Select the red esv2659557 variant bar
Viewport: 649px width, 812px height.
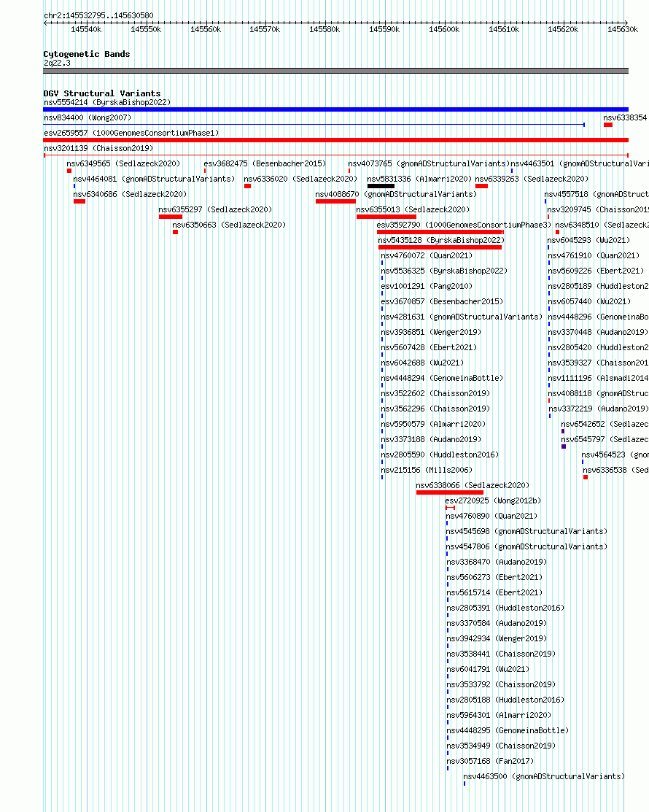coord(336,140)
